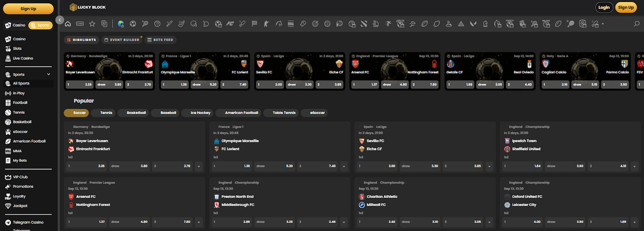Select the MMA icon in sports bar
644x231 pixels.
click(x=291, y=24)
